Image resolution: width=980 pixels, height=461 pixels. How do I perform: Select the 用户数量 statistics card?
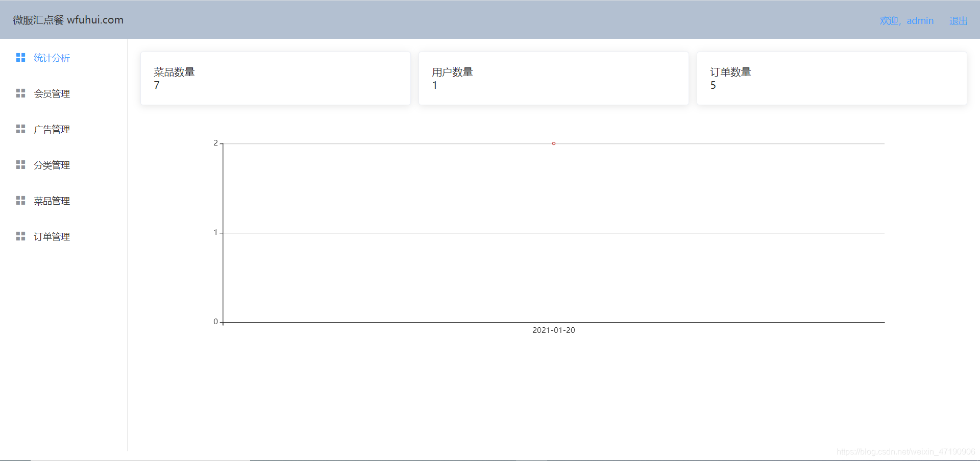554,78
